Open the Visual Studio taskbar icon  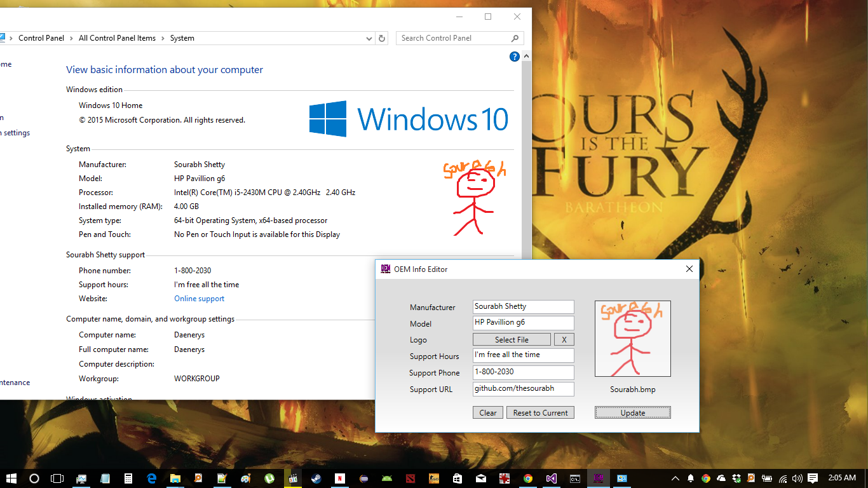pos(551,478)
